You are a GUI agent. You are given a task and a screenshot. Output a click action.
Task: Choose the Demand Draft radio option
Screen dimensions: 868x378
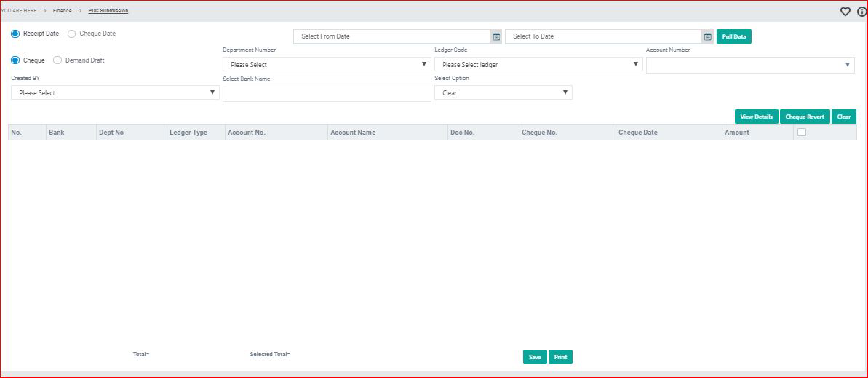point(58,60)
